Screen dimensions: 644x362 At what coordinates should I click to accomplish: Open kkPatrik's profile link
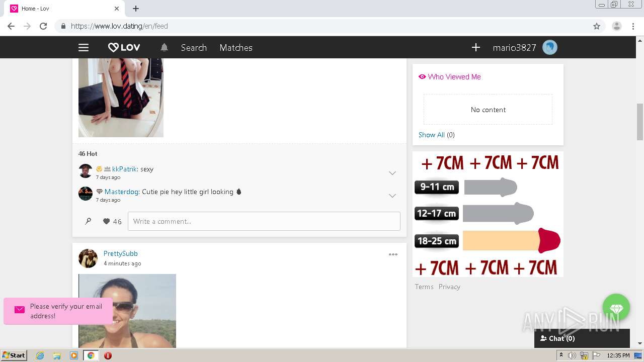pyautogui.click(x=124, y=169)
